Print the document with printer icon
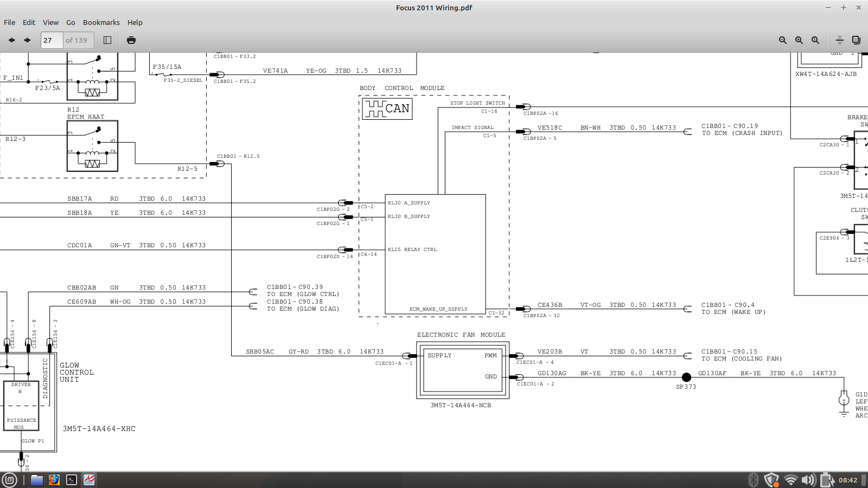 click(131, 40)
